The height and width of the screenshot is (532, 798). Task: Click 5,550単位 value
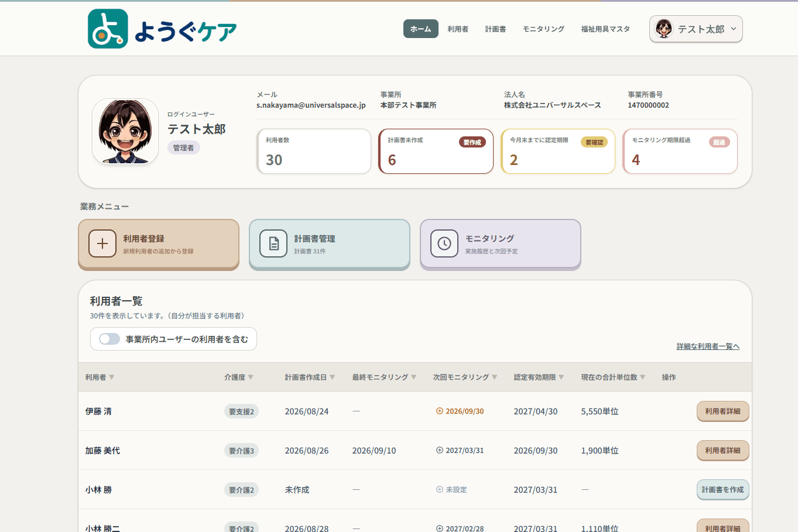point(600,411)
